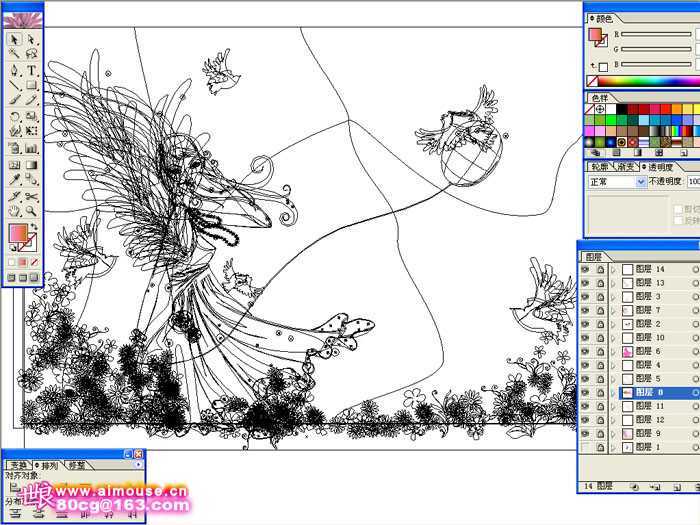Image resolution: width=700 pixels, height=525 pixels.
Task: Expand layer 图层 12 contents
Action: coord(614,420)
